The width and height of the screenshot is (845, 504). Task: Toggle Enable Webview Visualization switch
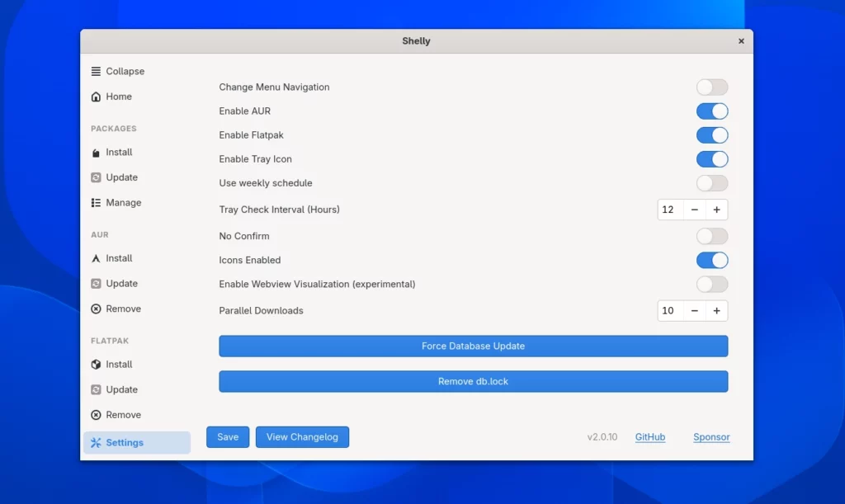point(711,285)
